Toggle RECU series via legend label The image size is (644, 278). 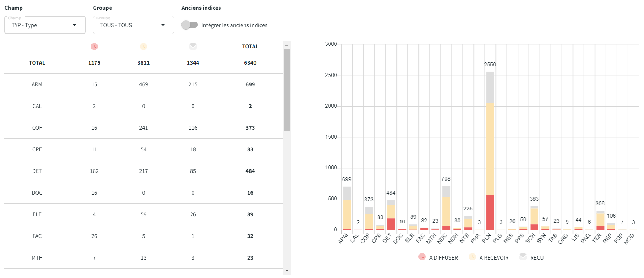click(x=537, y=258)
